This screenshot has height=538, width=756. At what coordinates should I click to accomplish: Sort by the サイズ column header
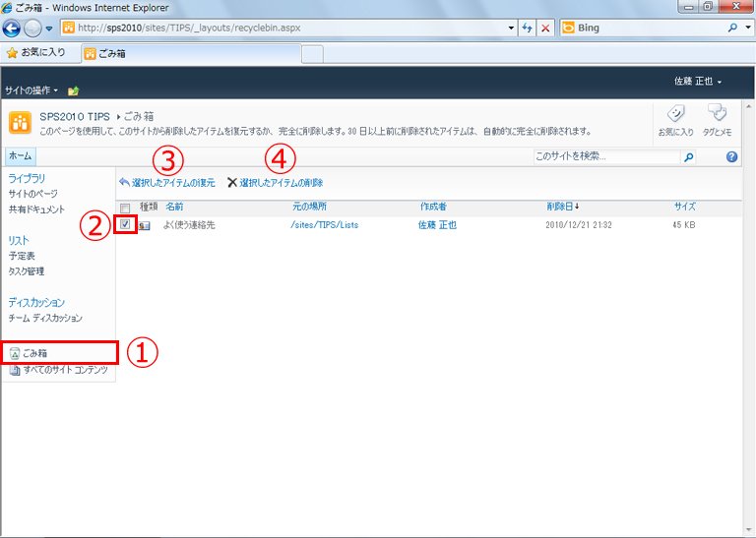click(x=685, y=207)
